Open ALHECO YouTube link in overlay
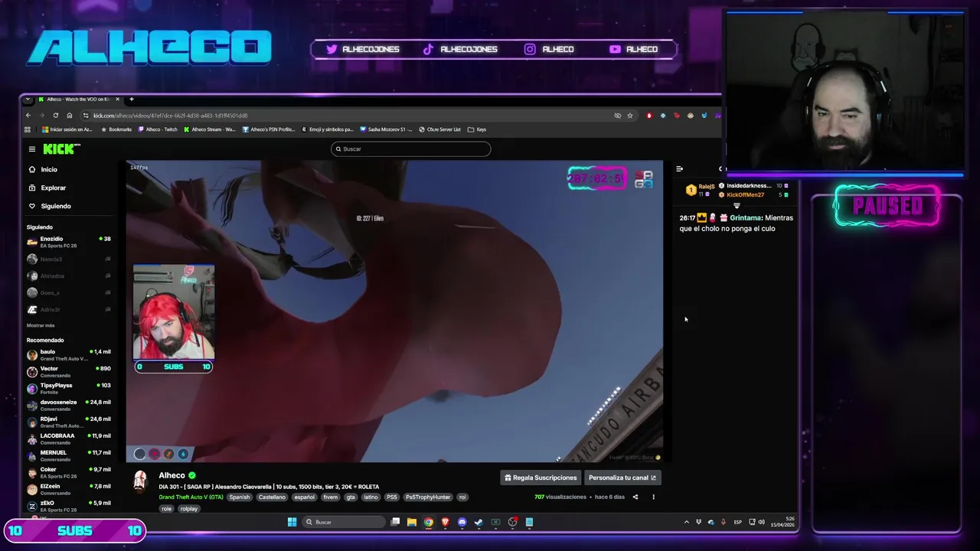 point(633,49)
